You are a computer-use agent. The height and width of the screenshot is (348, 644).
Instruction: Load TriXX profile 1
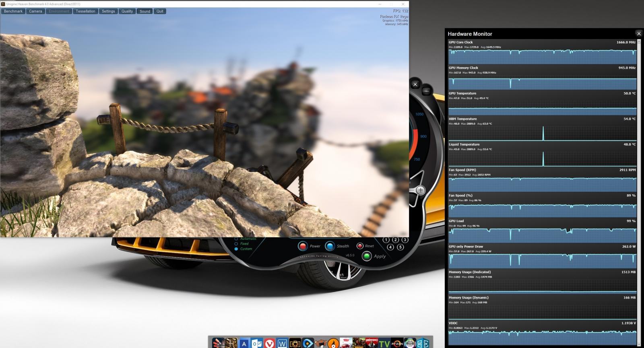[x=386, y=240]
